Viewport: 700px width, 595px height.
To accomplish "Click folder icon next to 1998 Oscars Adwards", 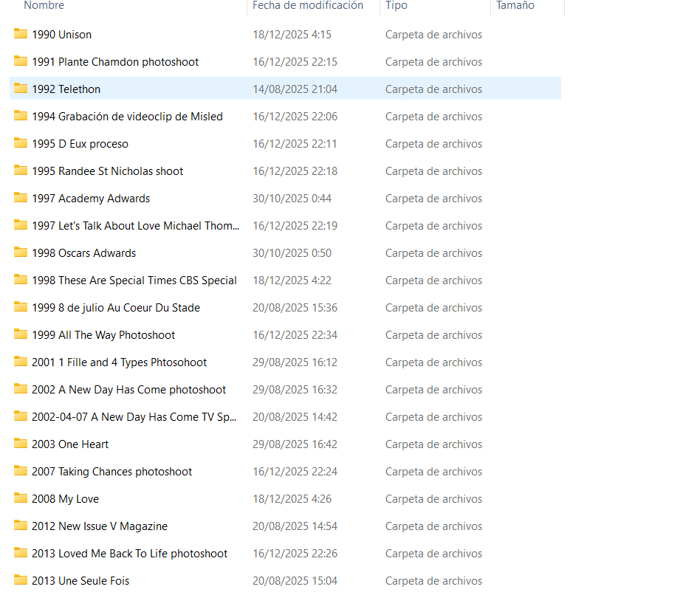I will (21, 252).
